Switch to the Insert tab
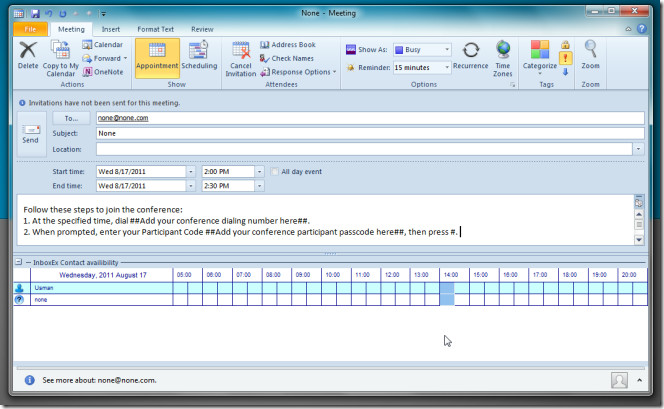The image size is (664, 409). pos(111,29)
